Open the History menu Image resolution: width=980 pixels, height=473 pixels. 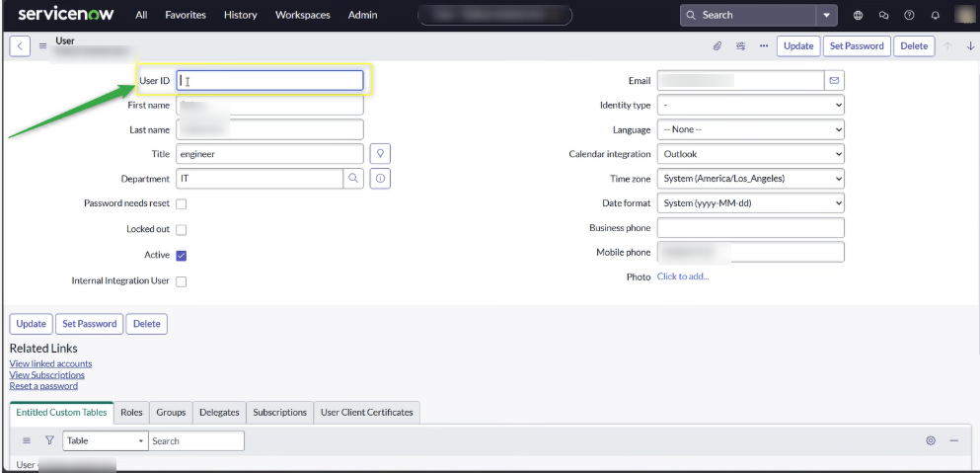241,15
